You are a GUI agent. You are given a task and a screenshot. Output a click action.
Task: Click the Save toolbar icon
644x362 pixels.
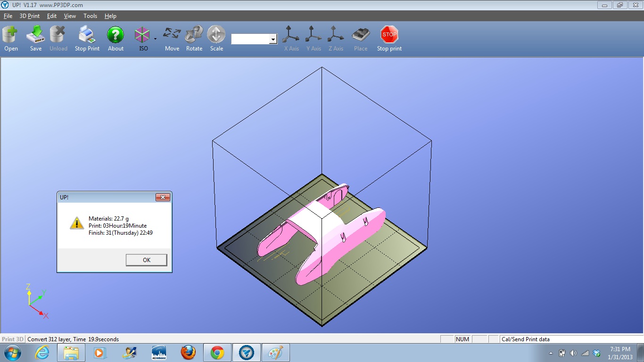[36, 35]
